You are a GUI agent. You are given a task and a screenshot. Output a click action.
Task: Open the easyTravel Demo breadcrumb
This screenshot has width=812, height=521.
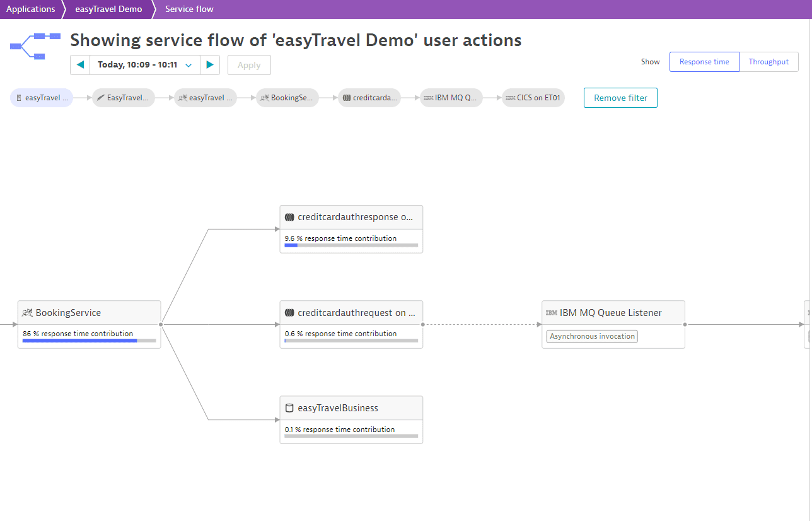[x=108, y=9]
